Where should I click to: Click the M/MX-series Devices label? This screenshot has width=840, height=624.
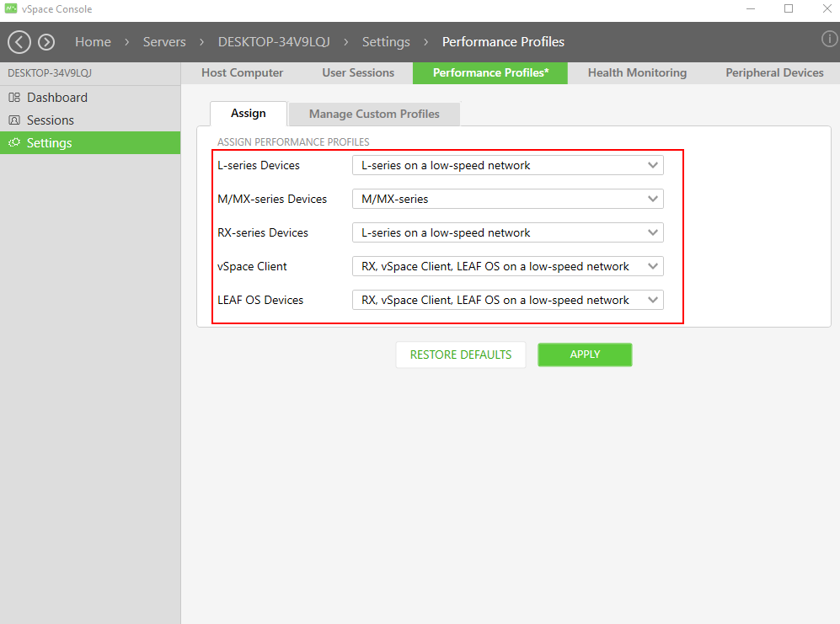coord(272,199)
